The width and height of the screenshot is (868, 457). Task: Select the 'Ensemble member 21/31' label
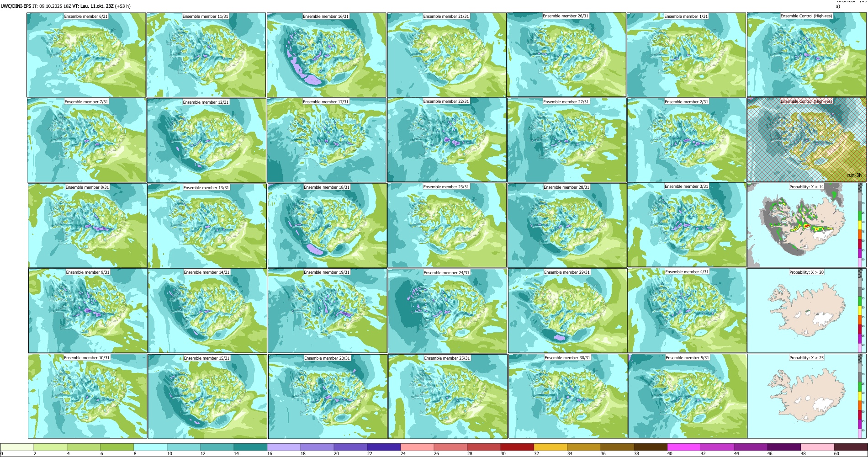446,16
